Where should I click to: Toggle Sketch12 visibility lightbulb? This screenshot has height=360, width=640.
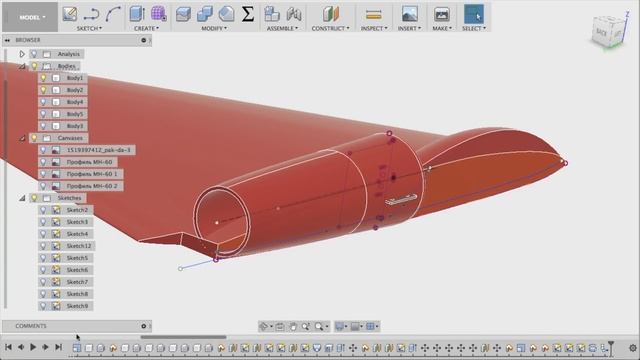click(43, 246)
